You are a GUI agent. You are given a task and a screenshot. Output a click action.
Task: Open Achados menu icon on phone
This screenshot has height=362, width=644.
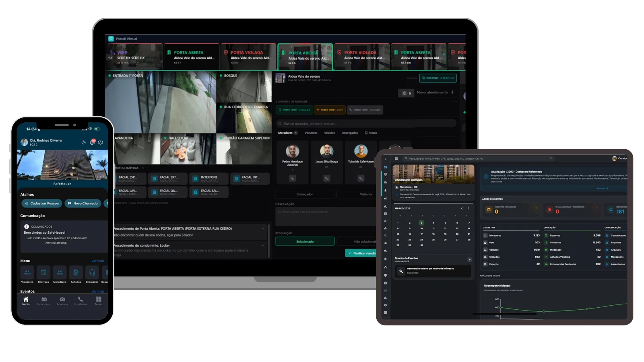click(76, 272)
